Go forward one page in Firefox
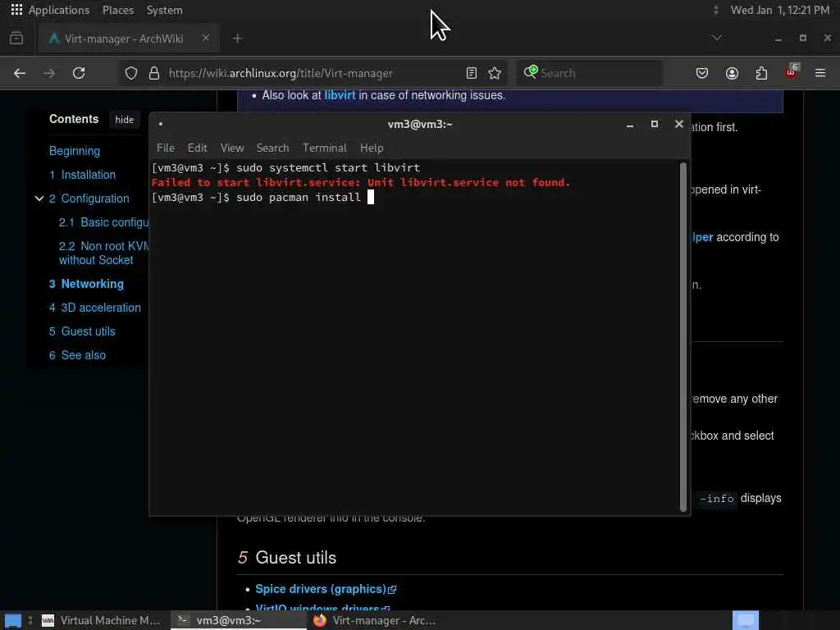This screenshot has width=840, height=630. [x=49, y=73]
